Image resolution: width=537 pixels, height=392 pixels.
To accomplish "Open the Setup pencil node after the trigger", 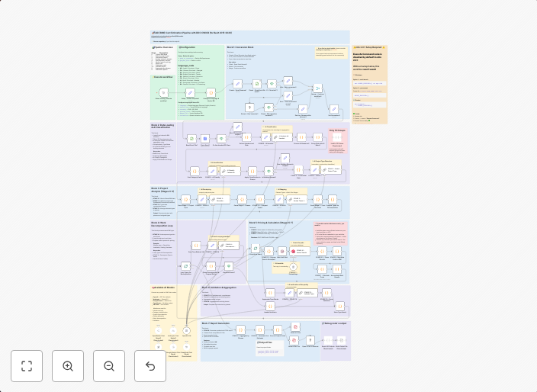I will pos(190,93).
